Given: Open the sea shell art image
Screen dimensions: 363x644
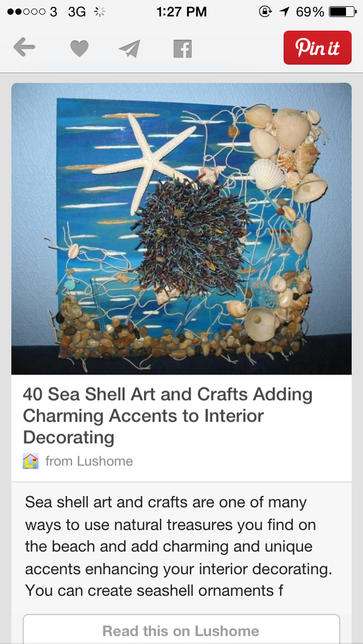Looking at the screenshot, I should coord(181,229).
